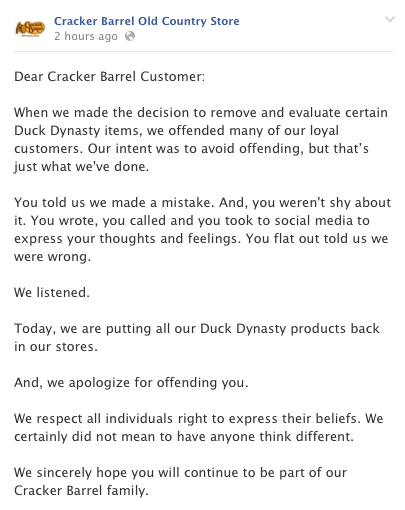Open the Cracker Barrel Old Country Store page link
Image resolution: width=405 pixels, height=510 pixels.
pyautogui.click(x=147, y=21)
